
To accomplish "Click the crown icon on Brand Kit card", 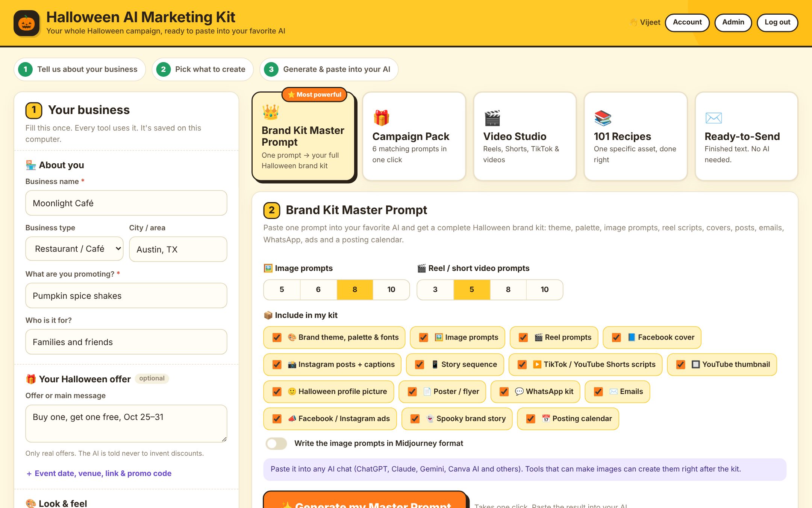I will coord(270,112).
